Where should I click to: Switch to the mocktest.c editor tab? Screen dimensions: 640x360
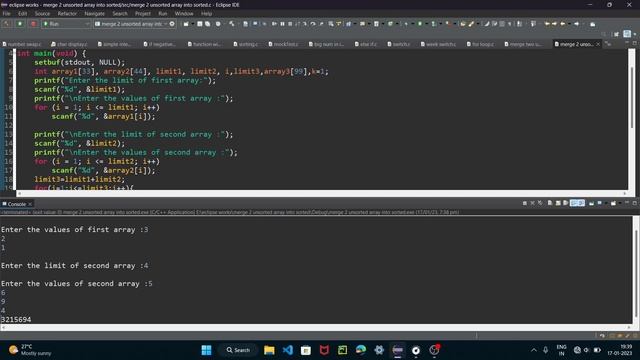pyautogui.click(x=283, y=44)
